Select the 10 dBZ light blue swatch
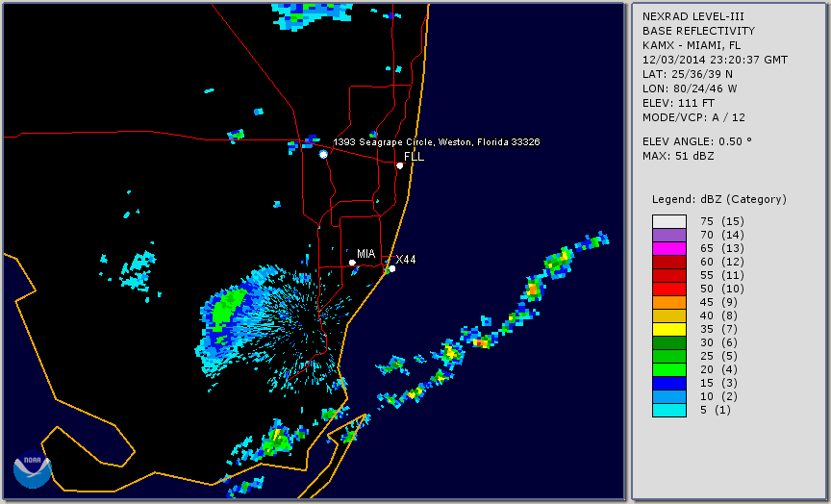Image resolution: width=831 pixels, height=504 pixels. [x=669, y=396]
